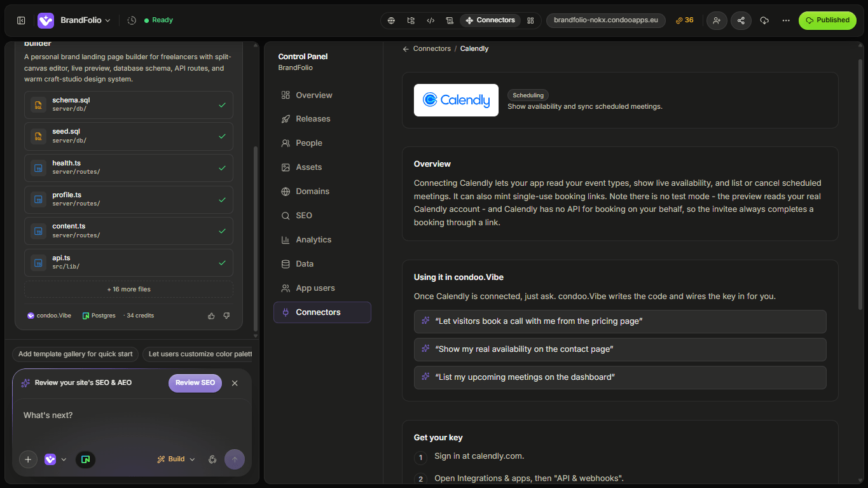Click the invite user icon
868x488 pixels.
pyautogui.click(x=717, y=20)
